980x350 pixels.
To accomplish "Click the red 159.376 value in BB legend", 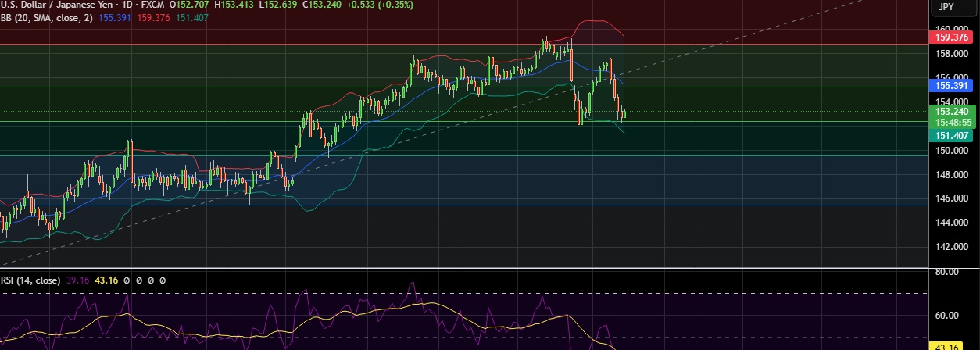I will (x=152, y=17).
